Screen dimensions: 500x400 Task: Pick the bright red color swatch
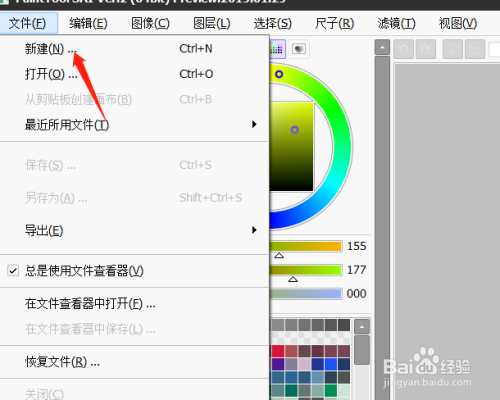point(278,351)
